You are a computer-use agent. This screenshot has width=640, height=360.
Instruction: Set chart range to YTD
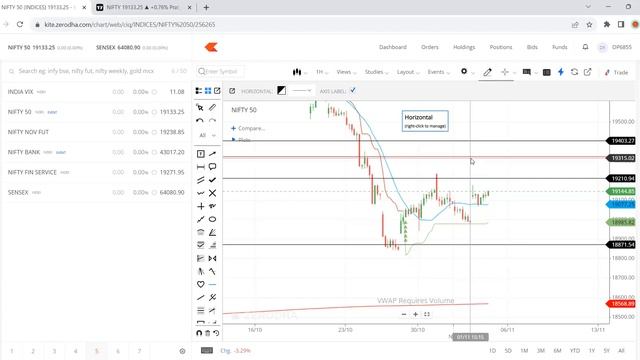coord(575,351)
